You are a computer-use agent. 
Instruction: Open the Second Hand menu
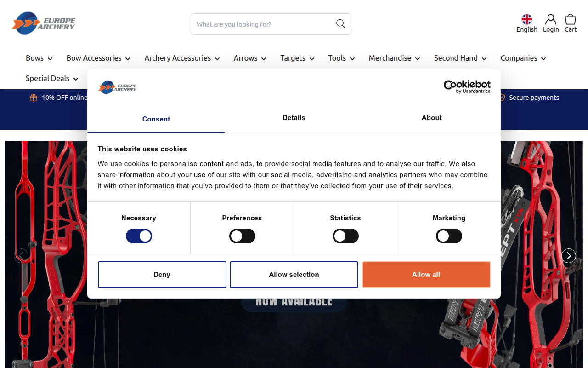point(460,58)
